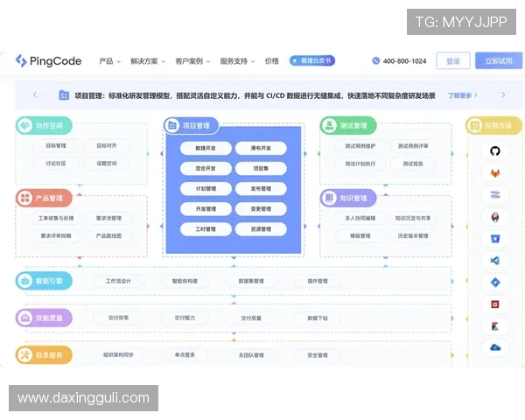525x420 pixels.
Task: Open the 了解更多 link
Action: pyautogui.click(x=462, y=95)
